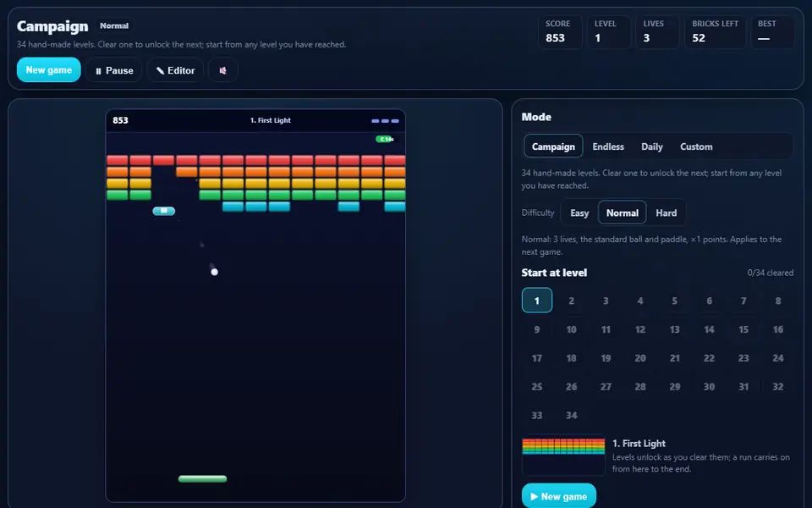This screenshot has height=508, width=812.
Task: Choose level 3 in the level grid
Action: tap(606, 300)
